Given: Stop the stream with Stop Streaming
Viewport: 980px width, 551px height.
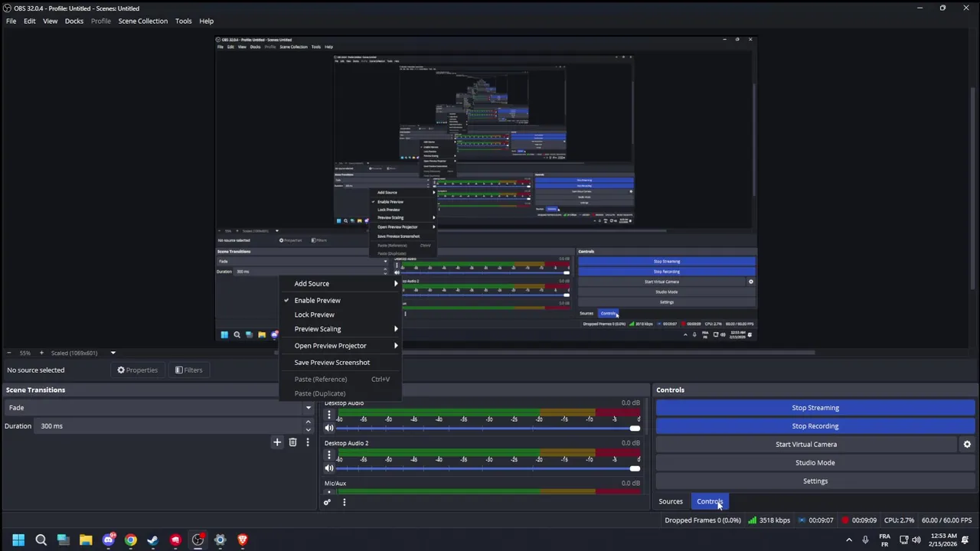Looking at the screenshot, I should click(x=815, y=408).
